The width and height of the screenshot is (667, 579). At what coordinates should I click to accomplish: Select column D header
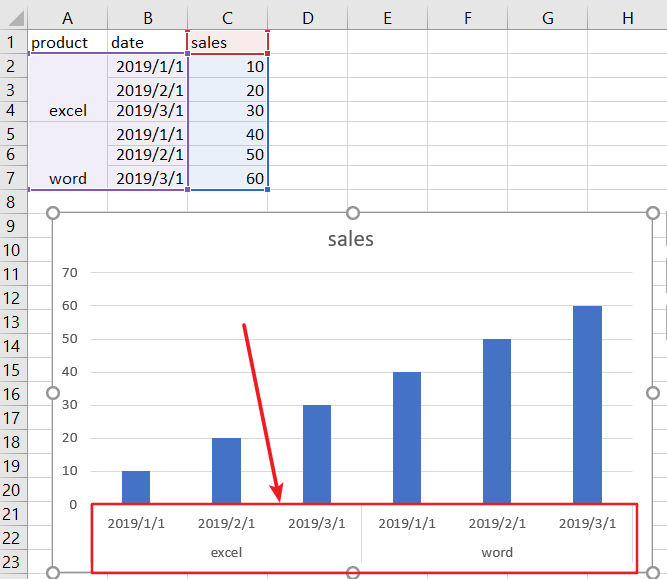307,18
